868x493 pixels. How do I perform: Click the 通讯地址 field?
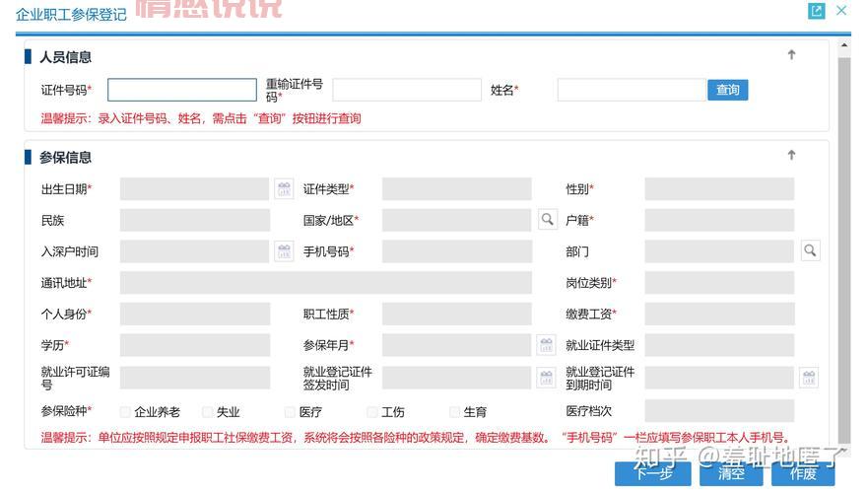point(326,283)
